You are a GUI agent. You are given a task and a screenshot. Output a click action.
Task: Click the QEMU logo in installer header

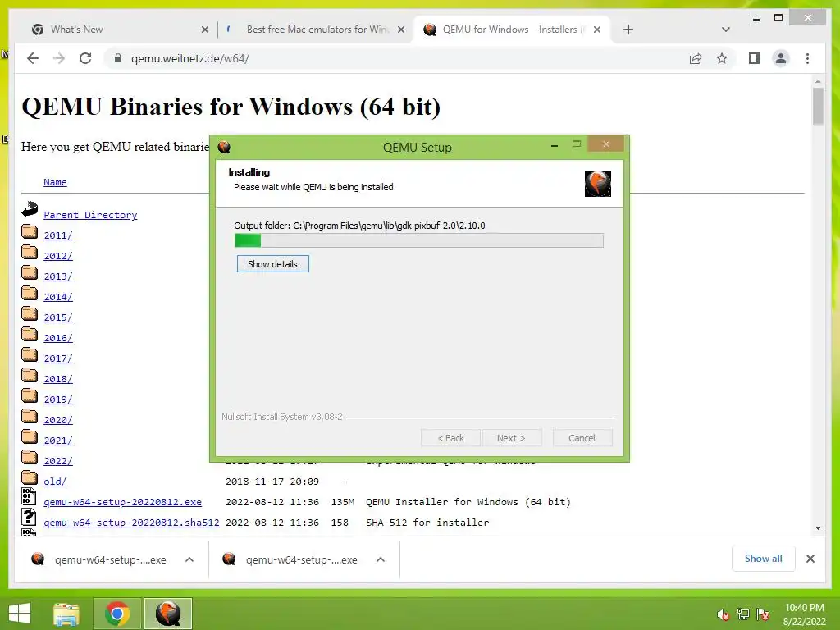(x=597, y=184)
